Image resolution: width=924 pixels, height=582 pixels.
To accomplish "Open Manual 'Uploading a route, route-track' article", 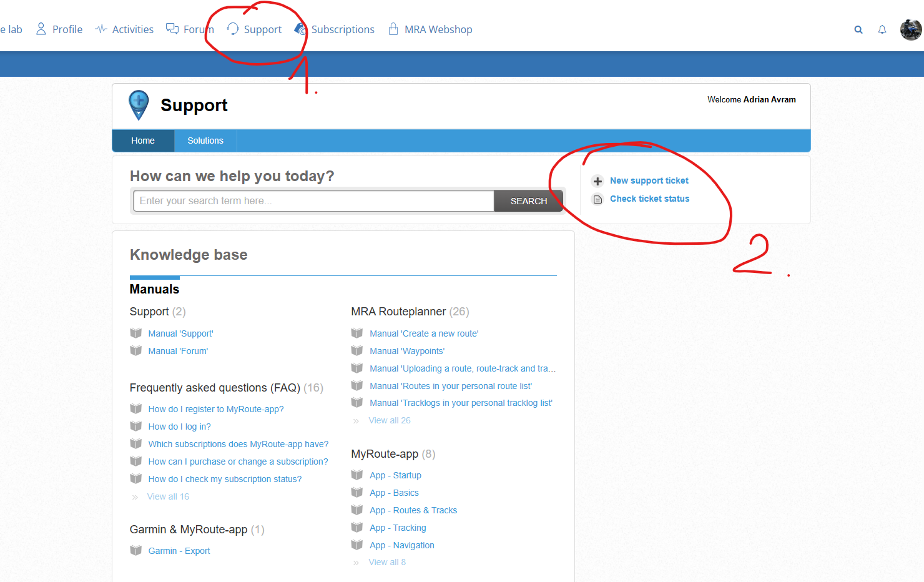I will tap(463, 368).
